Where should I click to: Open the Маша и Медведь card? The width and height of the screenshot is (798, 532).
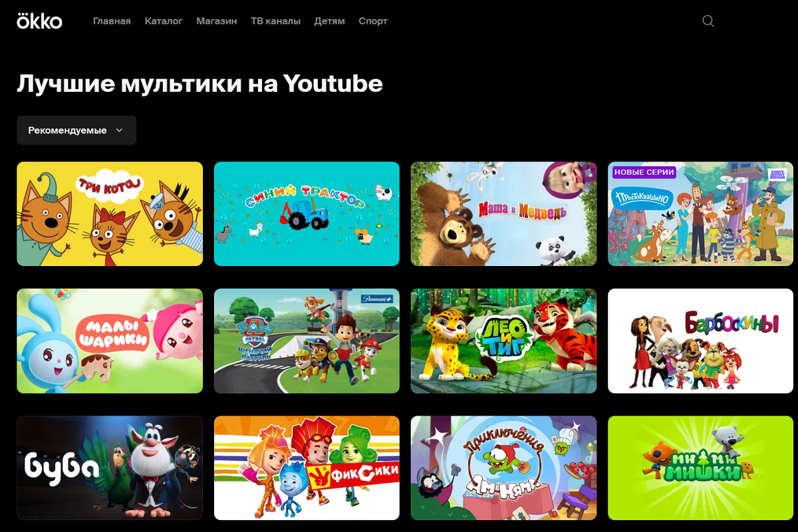tap(504, 213)
